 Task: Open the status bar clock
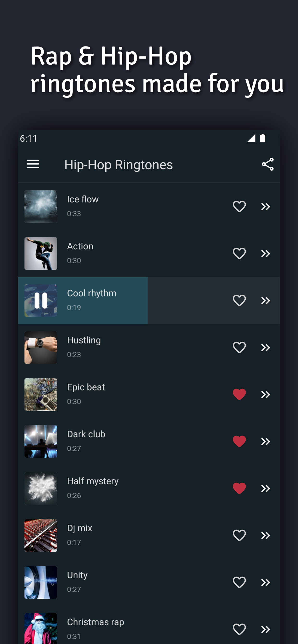point(28,138)
